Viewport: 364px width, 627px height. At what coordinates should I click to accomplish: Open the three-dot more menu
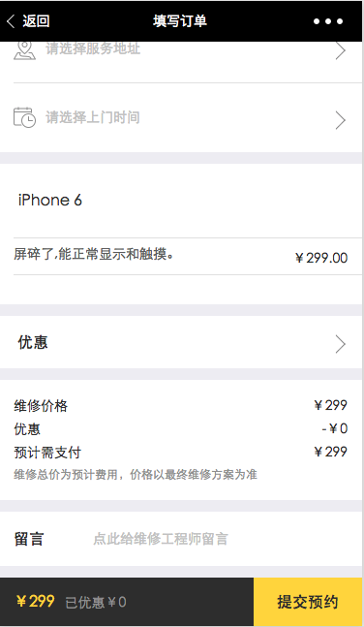point(328,21)
